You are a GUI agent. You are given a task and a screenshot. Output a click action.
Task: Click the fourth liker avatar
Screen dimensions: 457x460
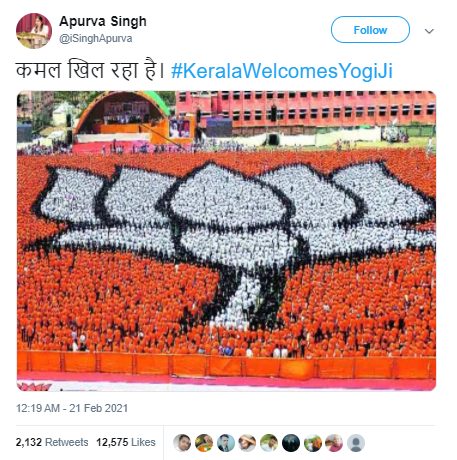tap(247, 443)
